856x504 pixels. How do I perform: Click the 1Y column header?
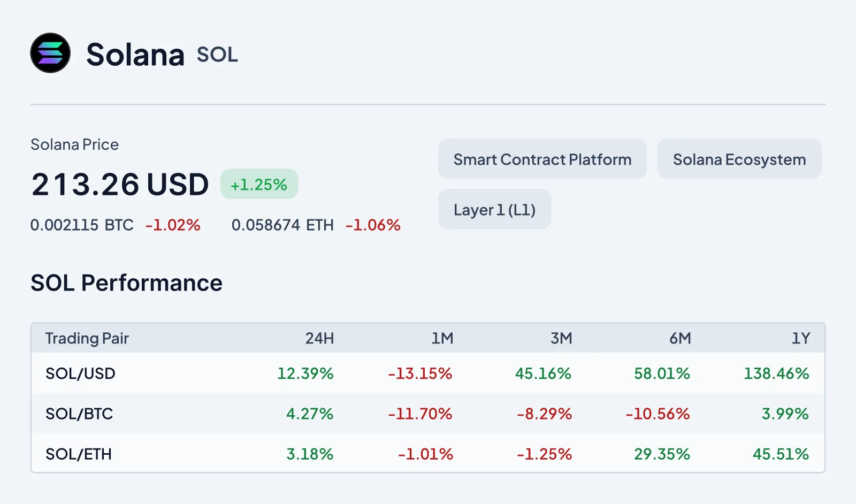(801, 338)
